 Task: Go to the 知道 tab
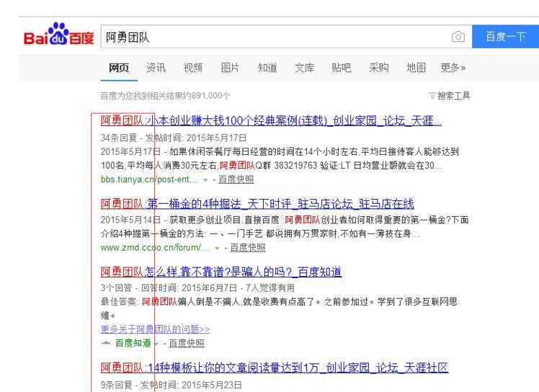[267, 68]
